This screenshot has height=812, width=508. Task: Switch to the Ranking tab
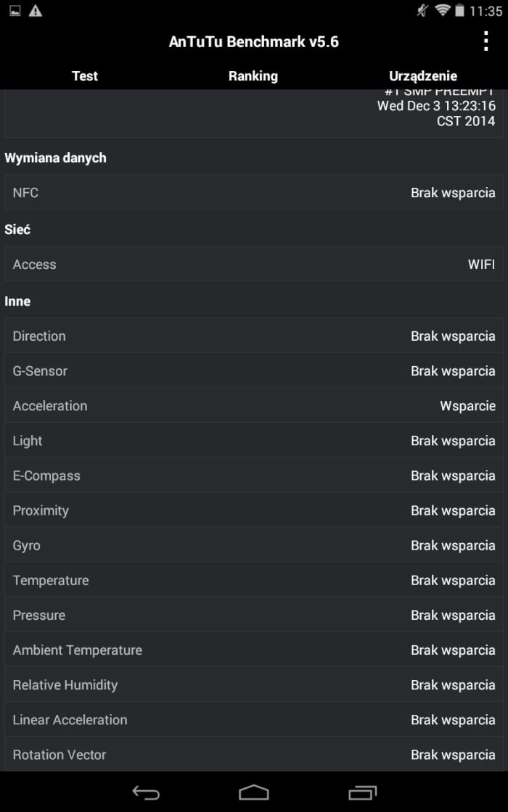click(253, 75)
